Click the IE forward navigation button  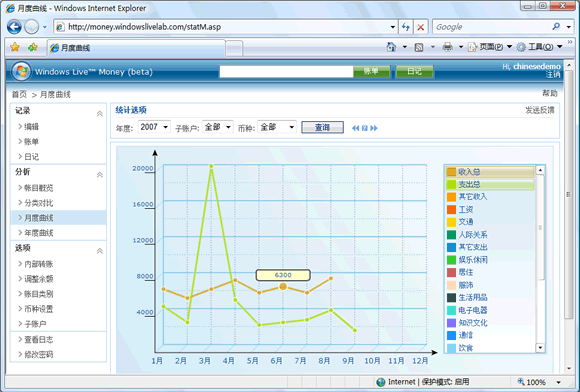(31, 27)
